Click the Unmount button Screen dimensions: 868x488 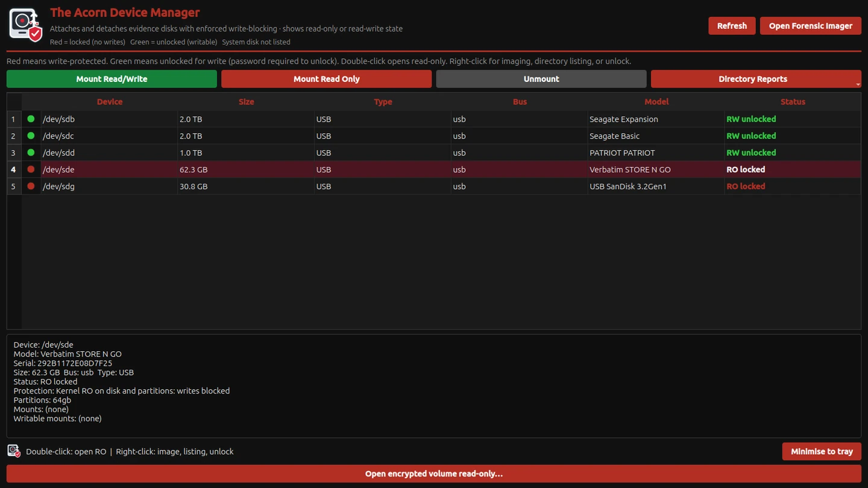(541, 79)
